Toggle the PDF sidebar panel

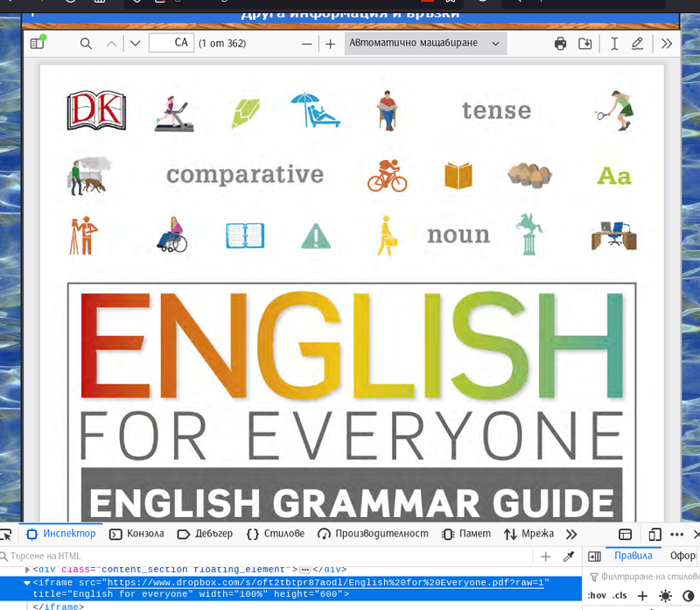click(x=37, y=43)
